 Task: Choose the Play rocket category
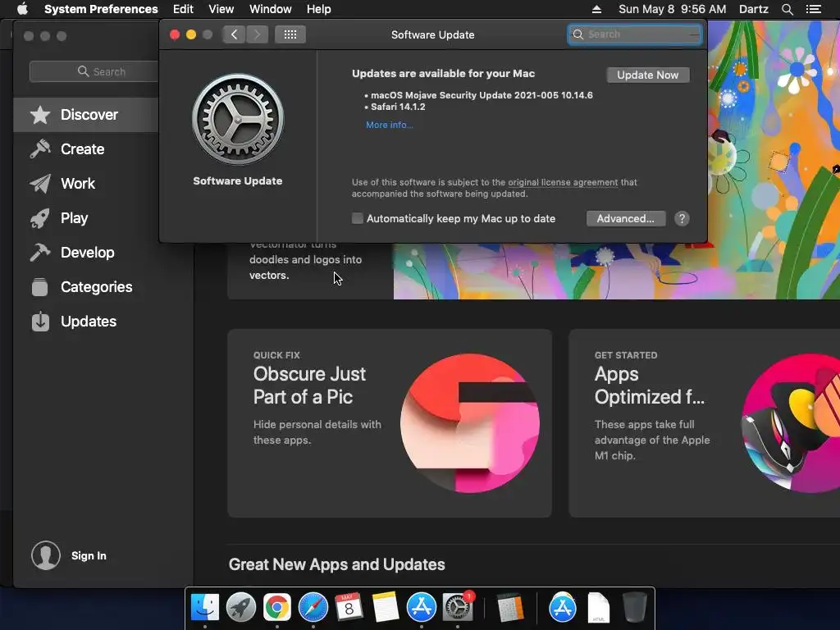click(x=74, y=218)
